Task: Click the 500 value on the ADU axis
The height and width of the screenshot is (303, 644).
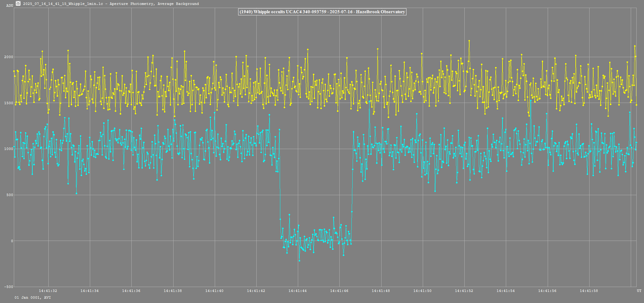Action: tap(10, 195)
